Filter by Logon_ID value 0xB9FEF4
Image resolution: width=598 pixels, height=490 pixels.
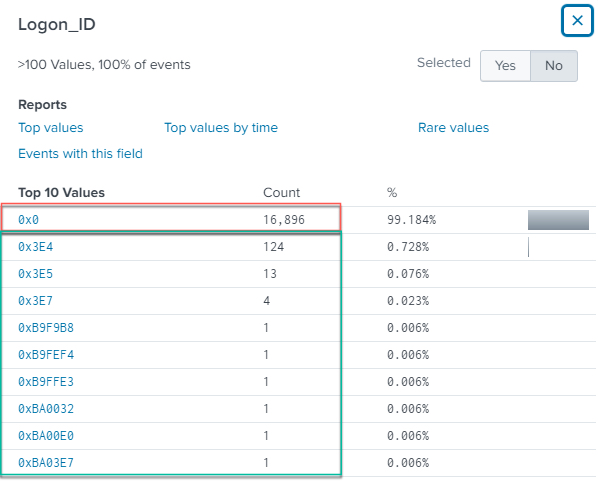[46, 355]
